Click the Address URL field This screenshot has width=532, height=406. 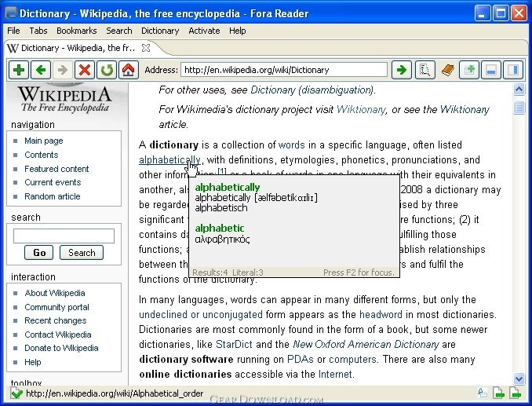pos(284,70)
